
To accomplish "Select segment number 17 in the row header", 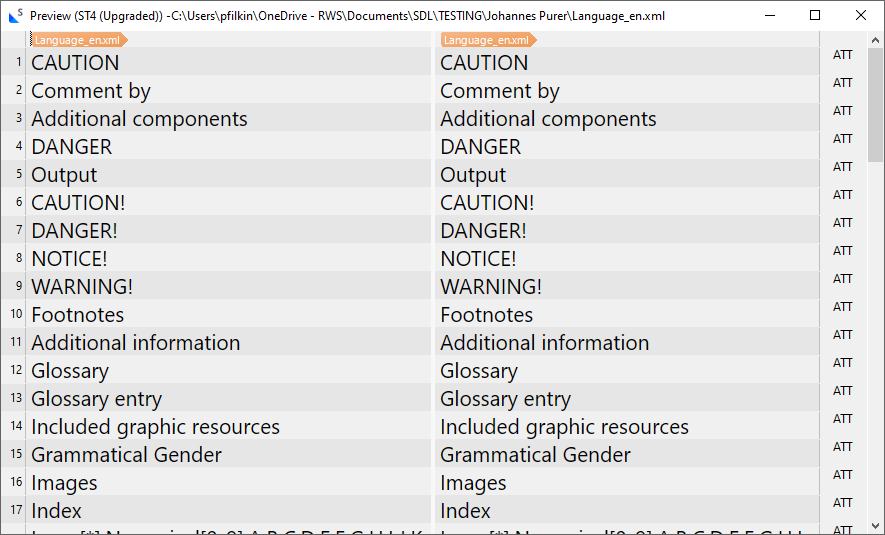I will pos(18,510).
